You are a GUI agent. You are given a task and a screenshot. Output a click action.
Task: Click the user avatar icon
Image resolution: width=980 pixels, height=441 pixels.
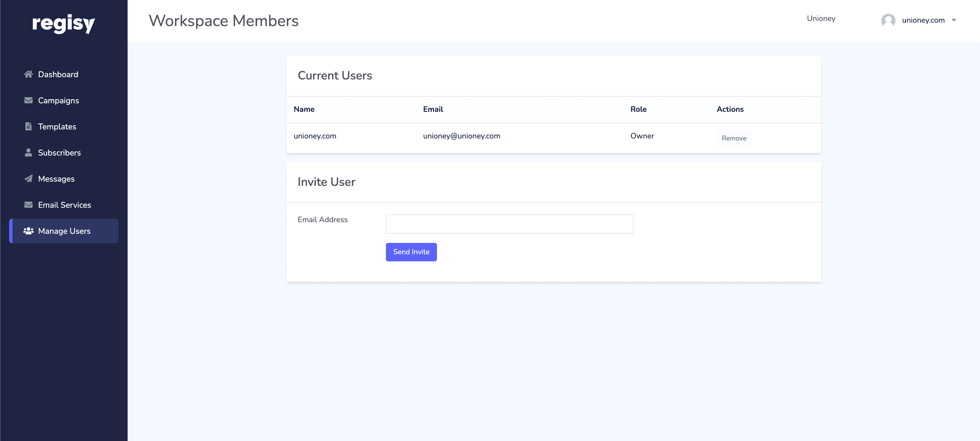(888, 20)
